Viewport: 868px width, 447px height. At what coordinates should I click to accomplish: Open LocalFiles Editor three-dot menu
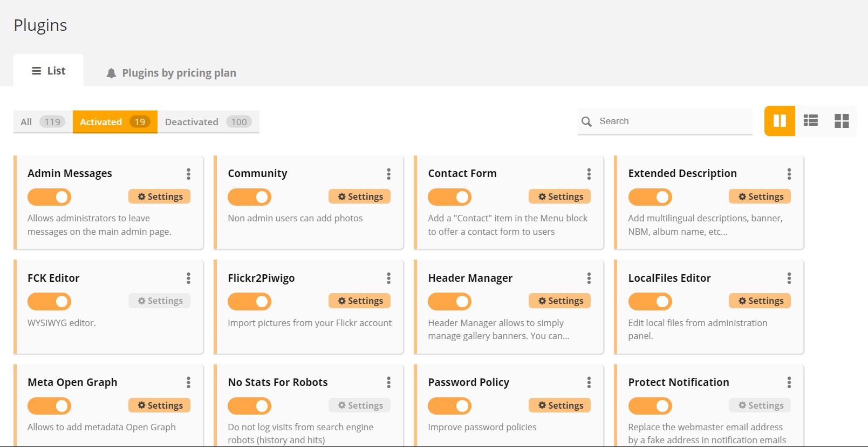pyautogui.click(x=789, y=278)
